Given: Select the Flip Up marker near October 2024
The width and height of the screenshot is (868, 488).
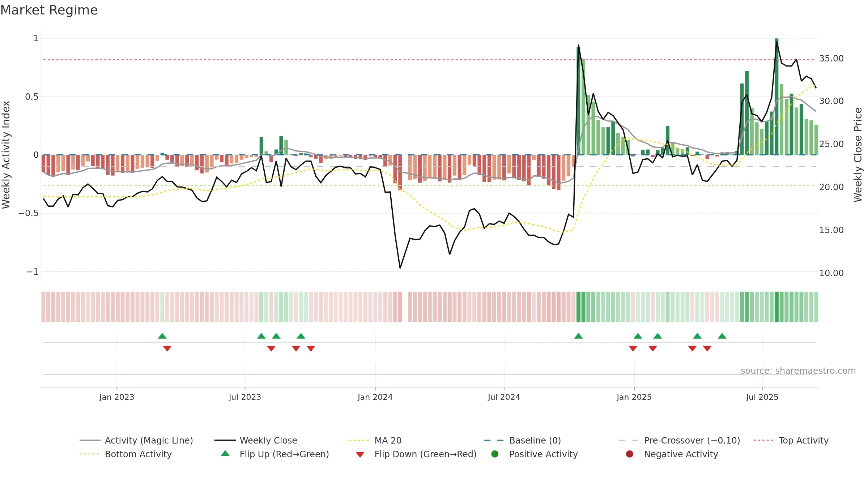Looking at the screenshot, I should (x=578, y=336).
